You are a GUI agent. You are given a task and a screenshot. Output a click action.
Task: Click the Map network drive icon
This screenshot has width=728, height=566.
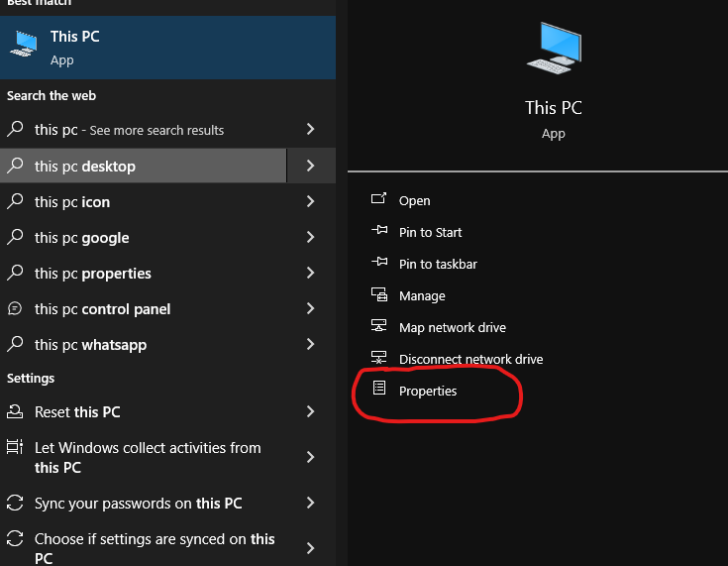(x=378, y=326)
